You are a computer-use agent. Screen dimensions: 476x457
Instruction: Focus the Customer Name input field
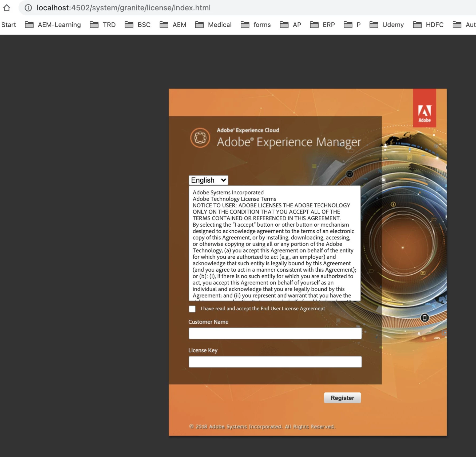[x=275, y=333]
